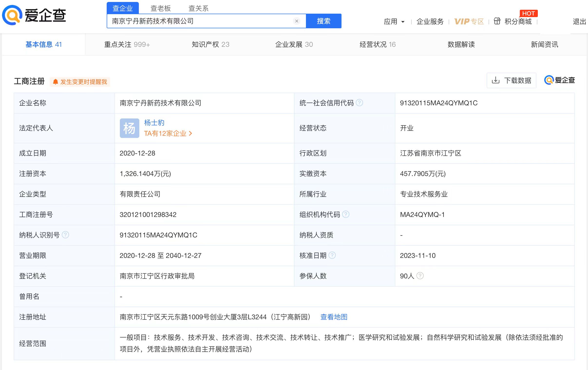Screen dimensions: 588x370
Task: Click the 查看地图 link
Action: (334, 317)
